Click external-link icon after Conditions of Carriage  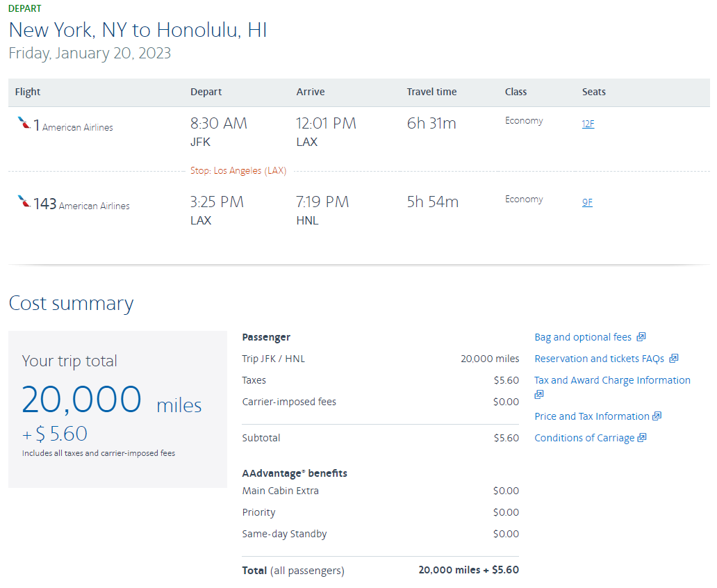click(642, 437)
